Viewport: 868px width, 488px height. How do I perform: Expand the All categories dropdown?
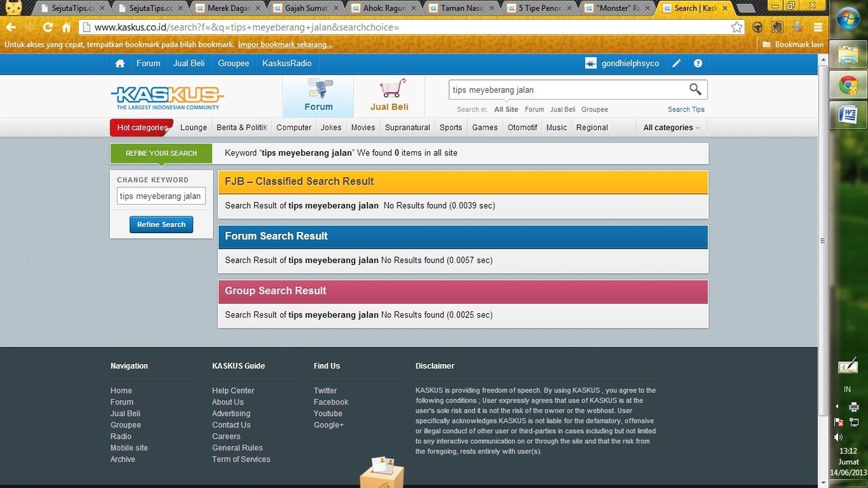tap(671, 127)
